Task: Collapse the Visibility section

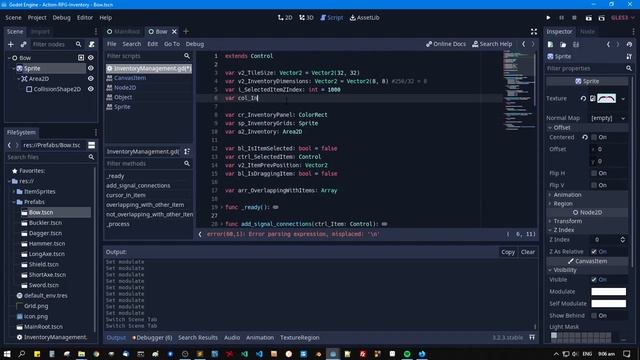Action: pyautogui.click(x=587, y=270)
